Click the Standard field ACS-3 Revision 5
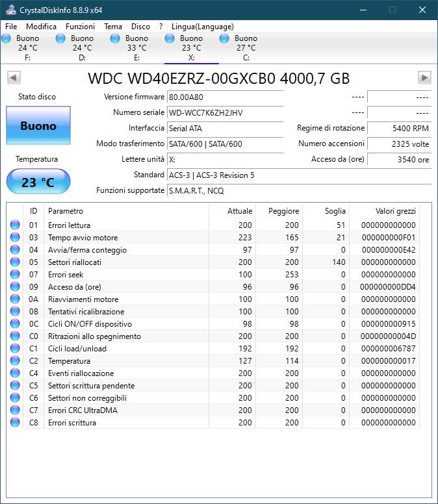 [x=299, y=175]
